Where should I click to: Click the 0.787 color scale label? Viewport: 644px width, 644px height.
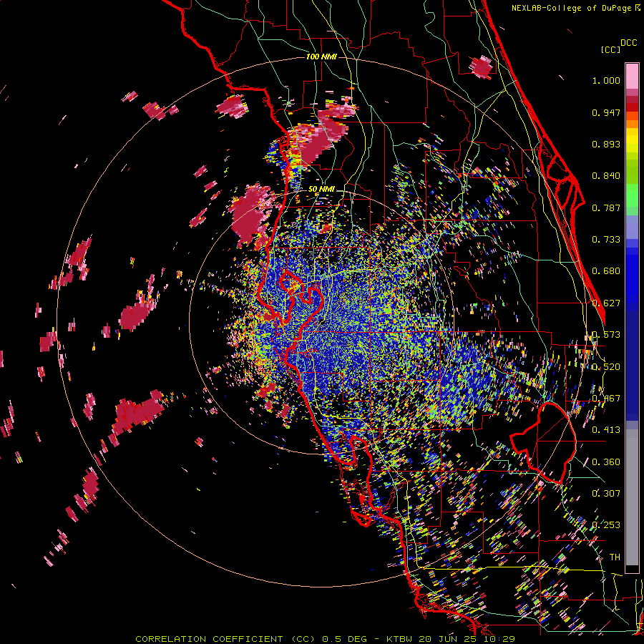click(606, 208)
